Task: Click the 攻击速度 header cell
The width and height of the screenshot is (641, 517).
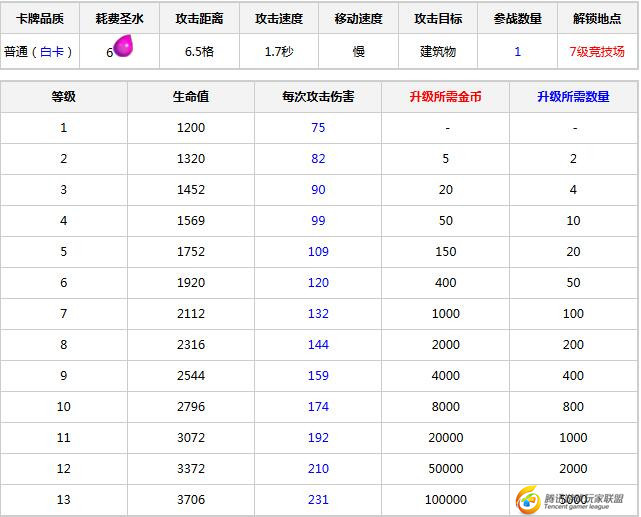Action: pyautogui.click(x=279, y=19)
